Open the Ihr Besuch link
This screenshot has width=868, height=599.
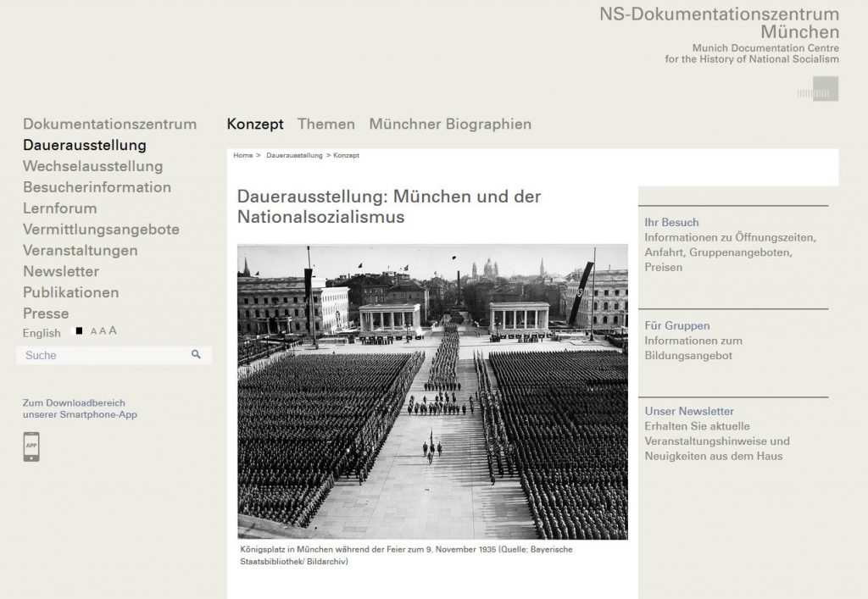pos(671,223)
